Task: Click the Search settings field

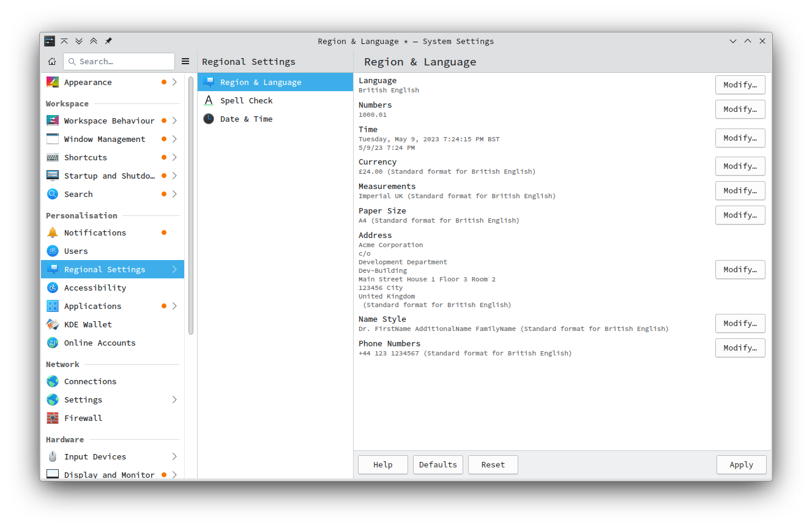Action: pos(119,61)
